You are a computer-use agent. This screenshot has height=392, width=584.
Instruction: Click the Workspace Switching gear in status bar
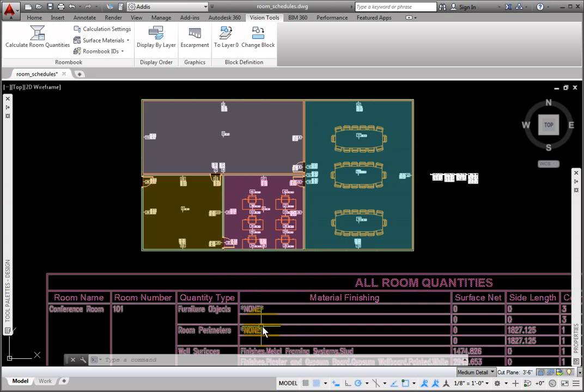(497, 383)
